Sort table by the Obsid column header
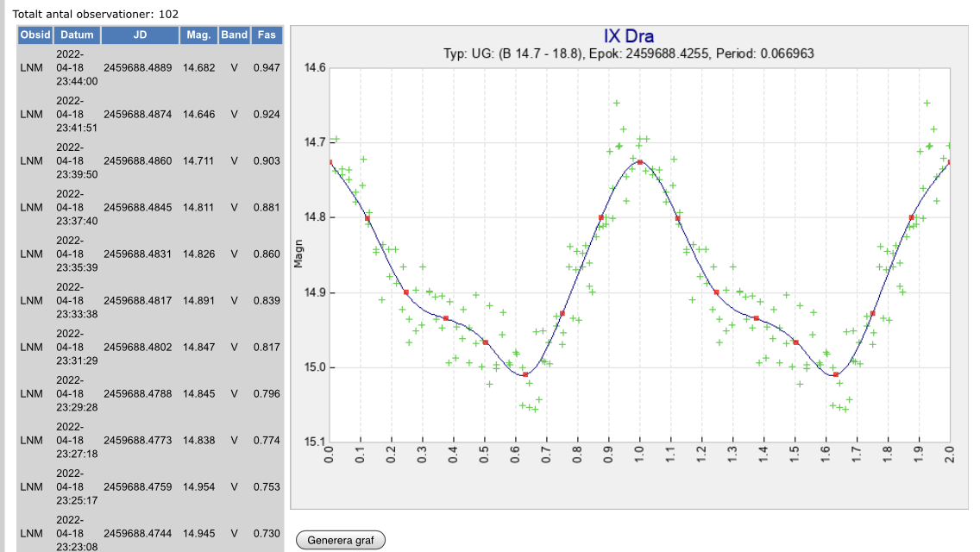The image size is (980, 552). [x=35, y=34]
